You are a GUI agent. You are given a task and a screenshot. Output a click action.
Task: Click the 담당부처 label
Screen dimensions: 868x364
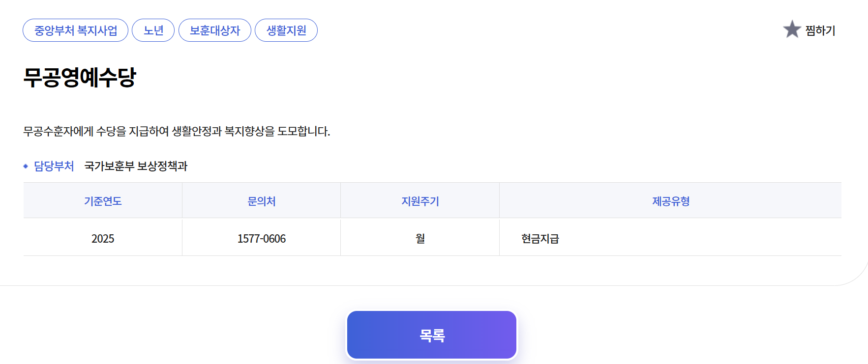[54, 166]
